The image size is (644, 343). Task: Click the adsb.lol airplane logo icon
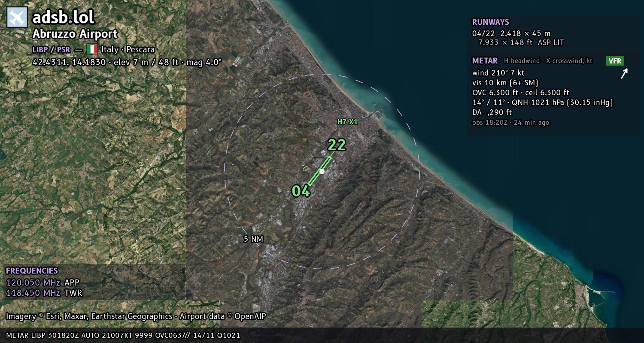coord(18,18)
